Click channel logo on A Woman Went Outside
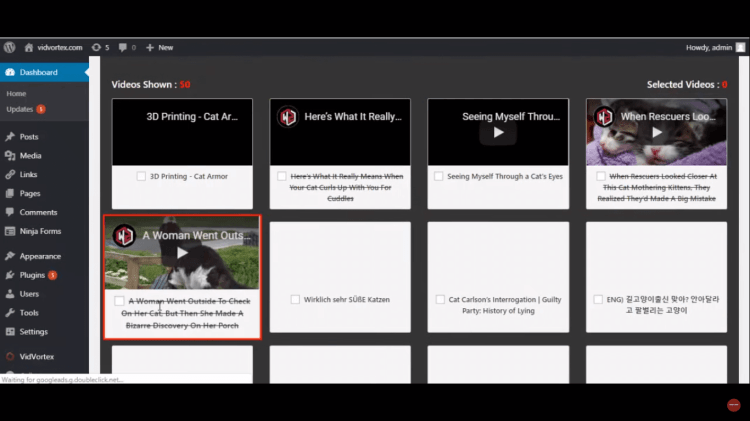Screen dimensions: 750x421 click(124, 235)
